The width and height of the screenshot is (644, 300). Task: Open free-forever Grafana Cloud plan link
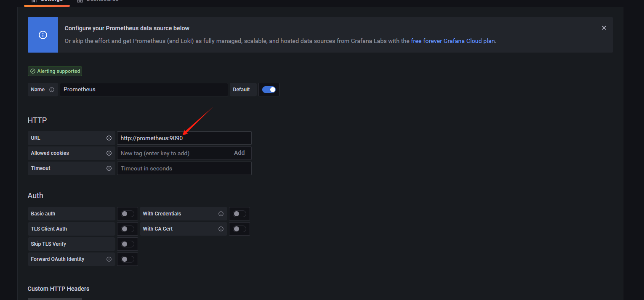453,41
